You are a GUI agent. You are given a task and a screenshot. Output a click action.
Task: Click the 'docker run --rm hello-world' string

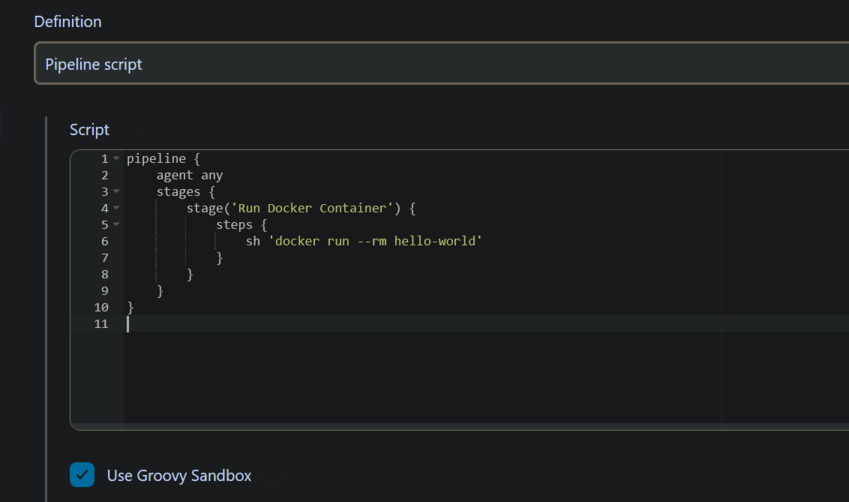pyautogui.click(x=374, y=241)
